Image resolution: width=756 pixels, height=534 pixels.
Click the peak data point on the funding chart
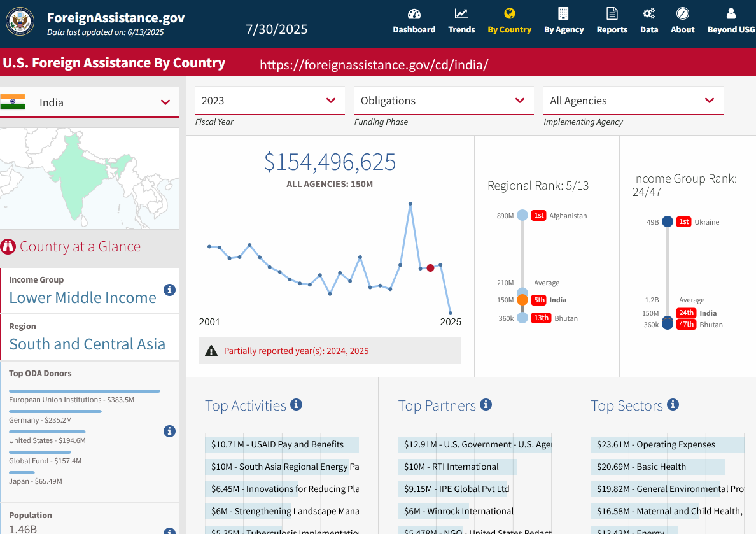point(410,204)
